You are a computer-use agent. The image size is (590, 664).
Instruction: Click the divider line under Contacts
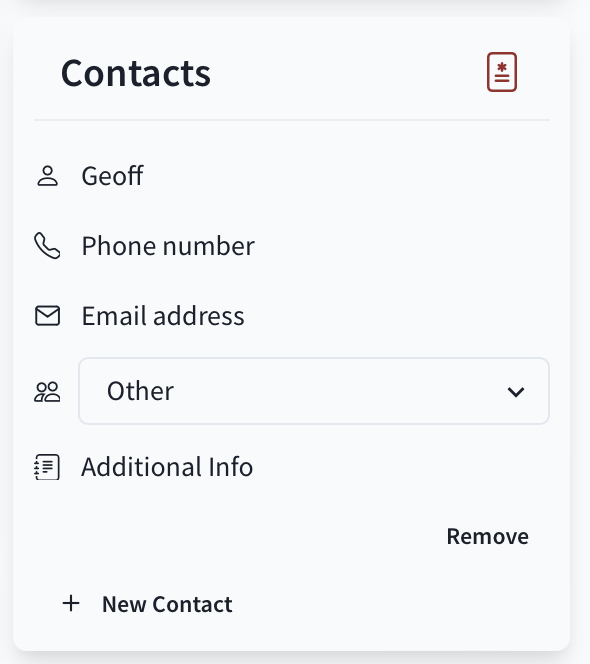point(292,120)
